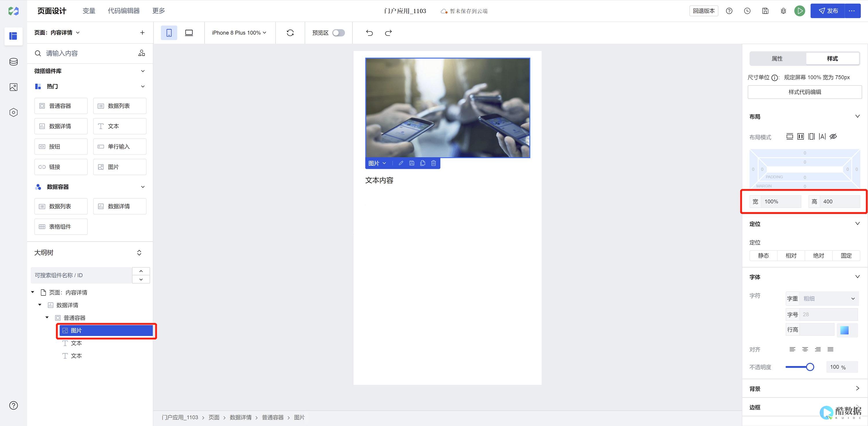Open the page selector dropdown

pos(57,33)
